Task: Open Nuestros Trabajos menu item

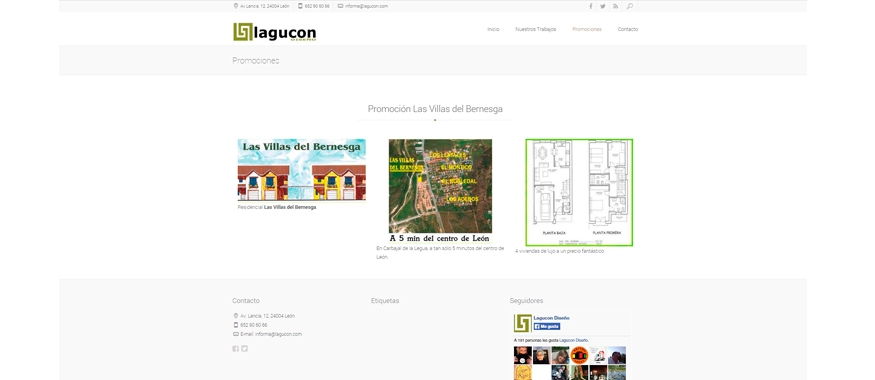Action: pyautogui.click(x=536, y=29)
